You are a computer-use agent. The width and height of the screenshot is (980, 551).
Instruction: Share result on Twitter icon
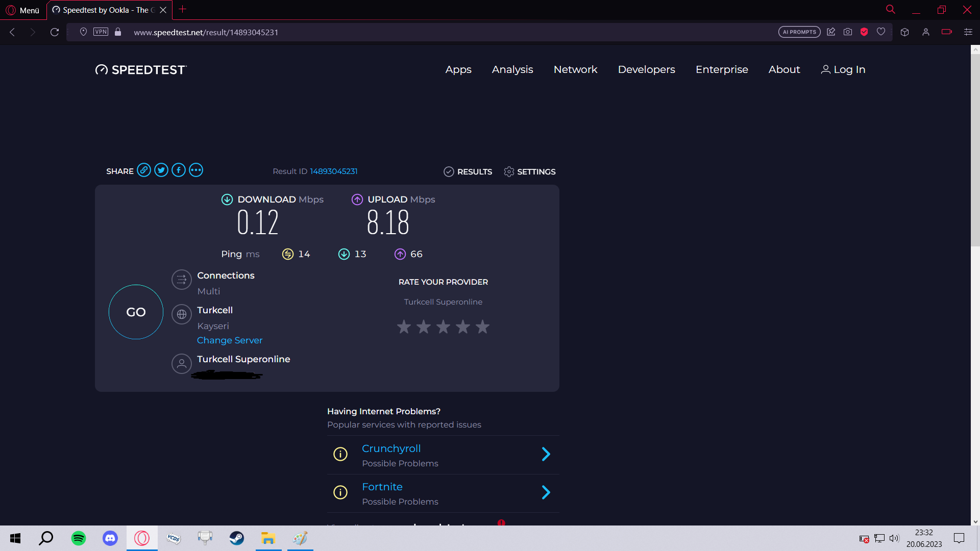click(161, 170)
